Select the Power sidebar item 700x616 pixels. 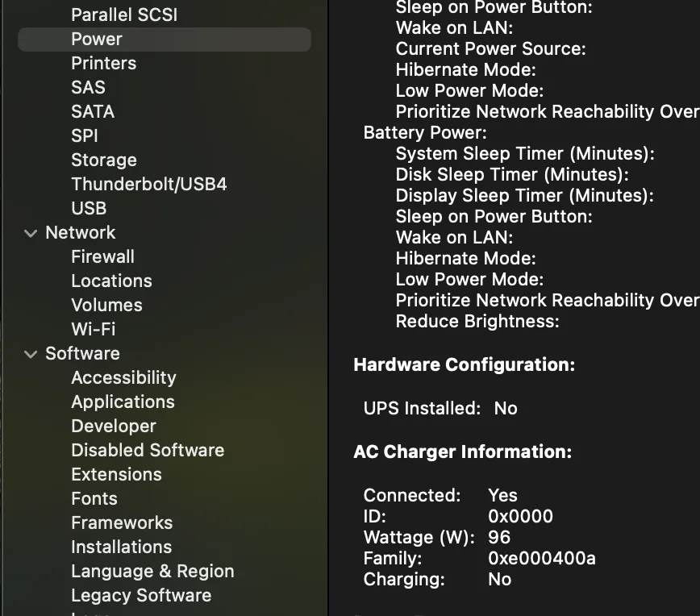point(97,39)
